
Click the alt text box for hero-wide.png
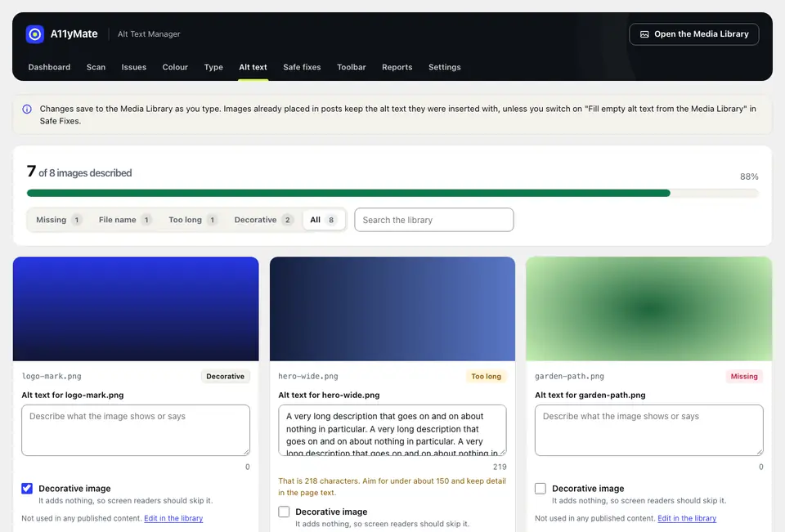point(392,431)
